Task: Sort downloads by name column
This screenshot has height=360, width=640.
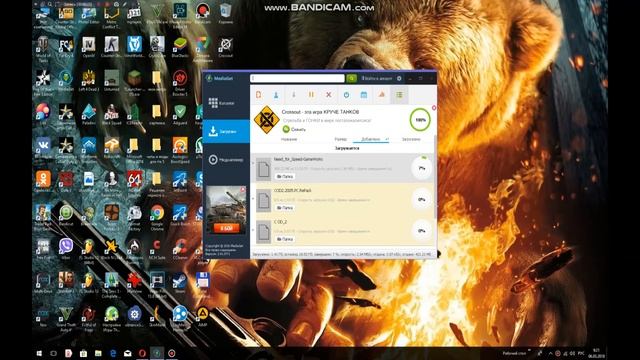Action: click(x=289, y=139)
